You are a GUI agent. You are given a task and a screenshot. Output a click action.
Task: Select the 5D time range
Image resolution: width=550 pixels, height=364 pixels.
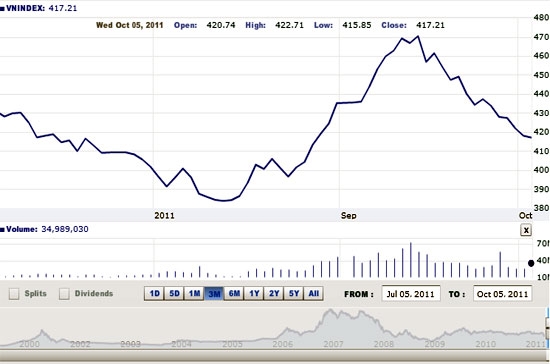pyautogui.click(x=174, y=294)
